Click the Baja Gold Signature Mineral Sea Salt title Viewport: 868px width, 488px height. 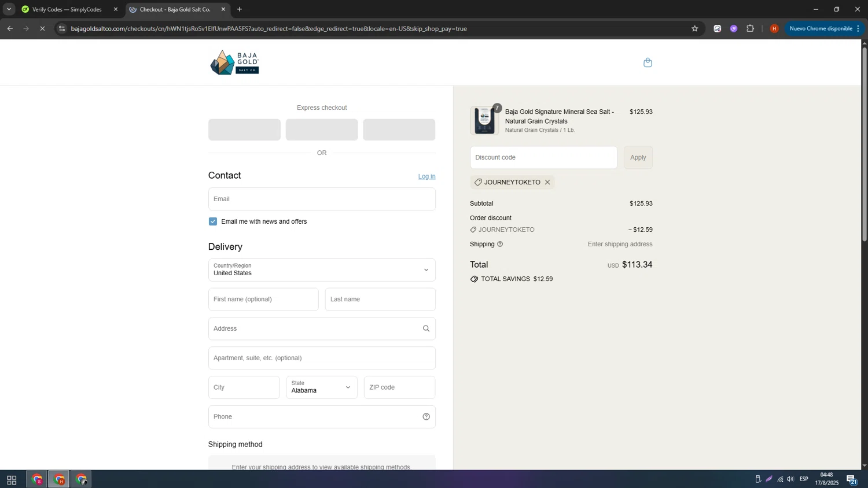[x=560, y=116]
